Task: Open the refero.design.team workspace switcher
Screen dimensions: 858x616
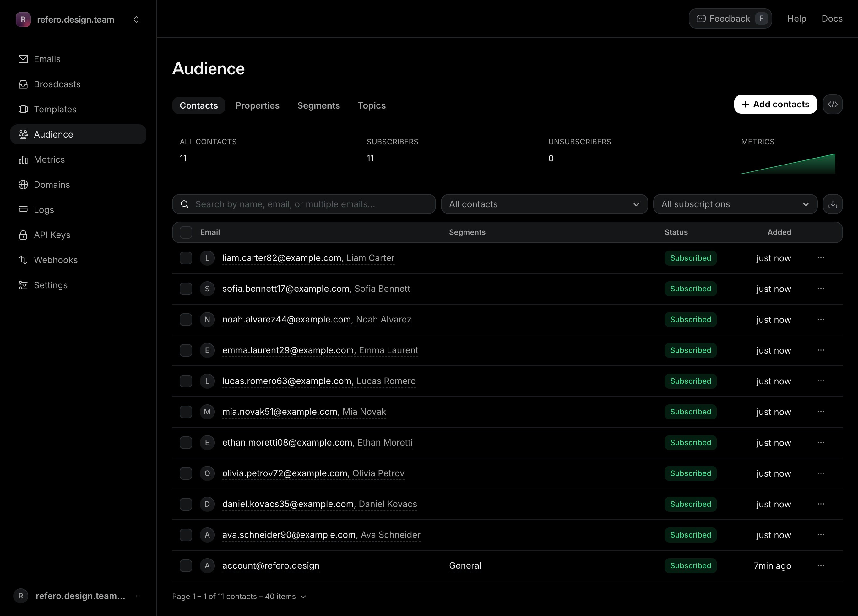Action: [78, 19]
